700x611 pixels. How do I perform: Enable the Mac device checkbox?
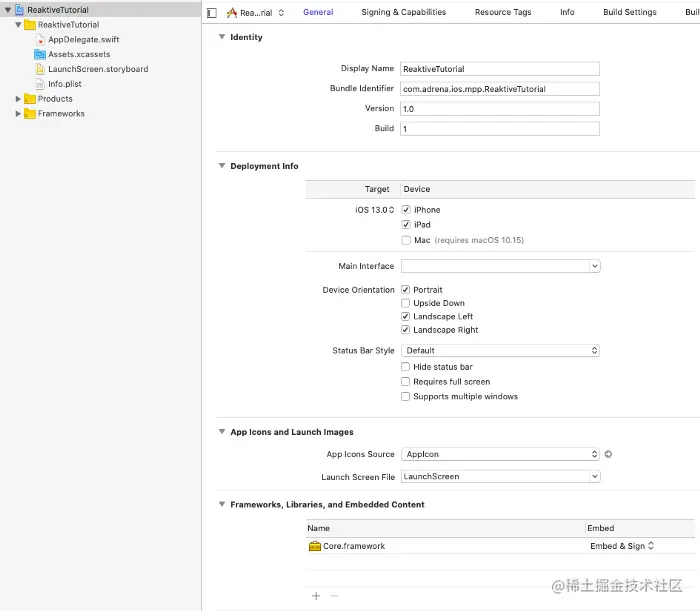click(x=406, y=240)
